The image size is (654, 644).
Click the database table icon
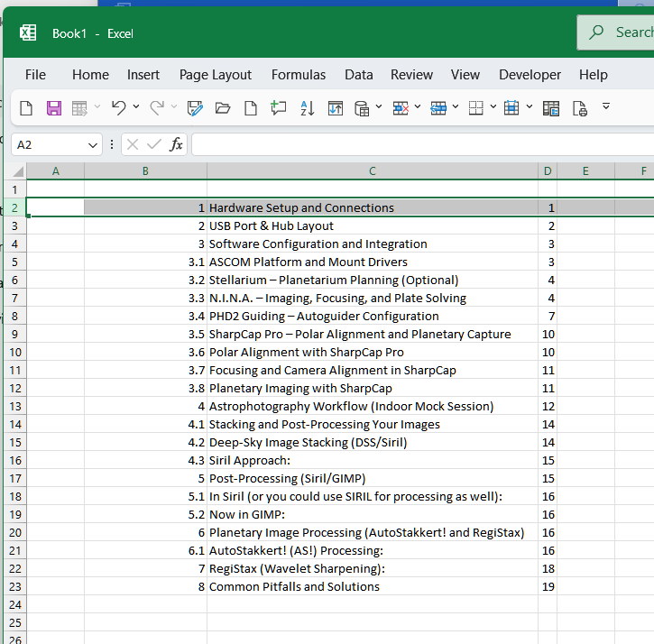point(362,108)
